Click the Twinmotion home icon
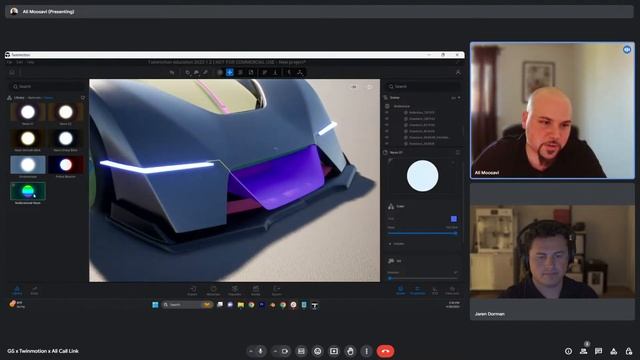Screen dimensions: 640x360 click(12, 72)
